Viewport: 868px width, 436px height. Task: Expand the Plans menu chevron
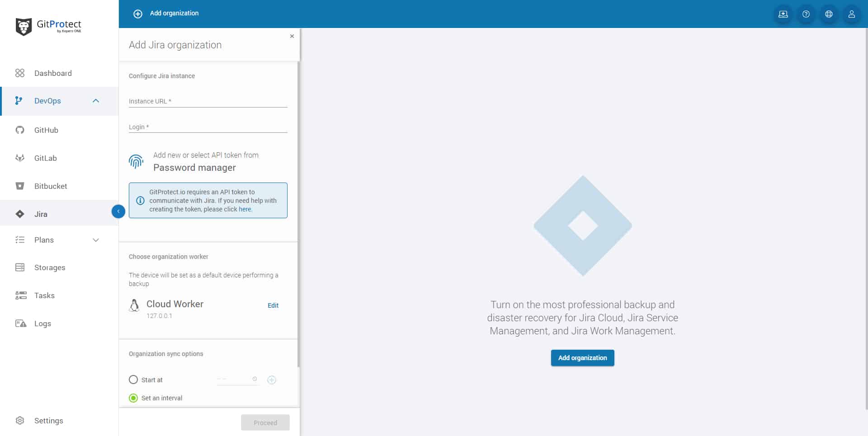click(x=96, y=240)
